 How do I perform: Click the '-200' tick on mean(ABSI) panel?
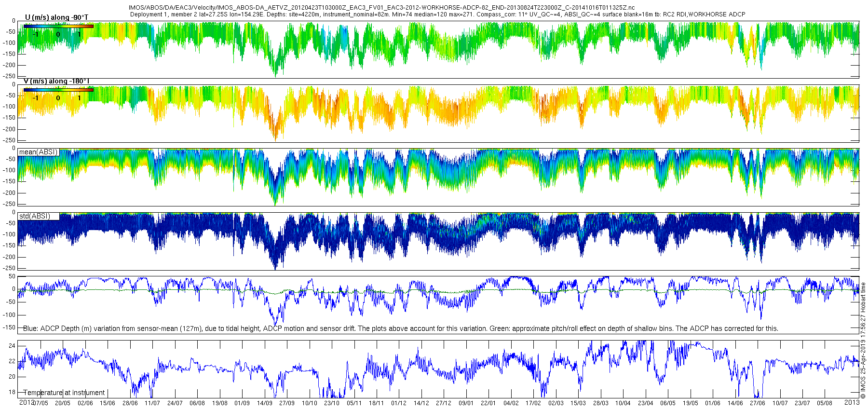point(10,193)
